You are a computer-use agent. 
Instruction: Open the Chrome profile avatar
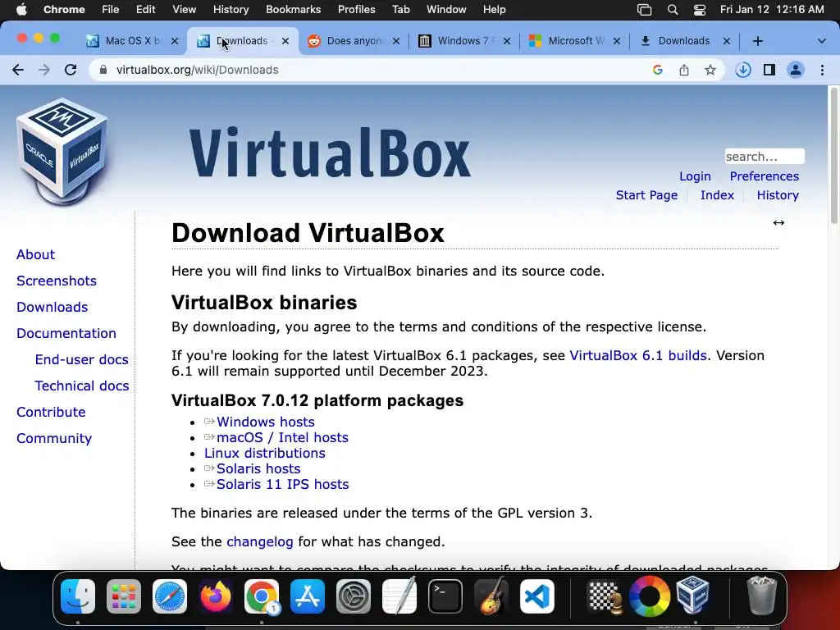[796, 70]
